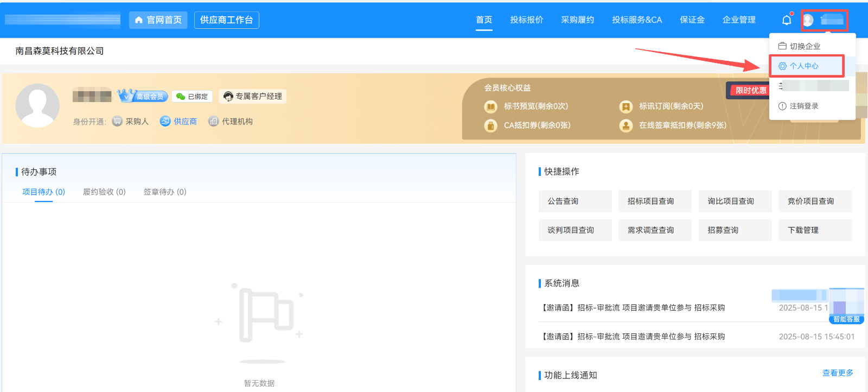Image resolution: width=868 pixels, height=392 pixels.
Task: Open 投标服务&CA menu
Action: [637, 20]
